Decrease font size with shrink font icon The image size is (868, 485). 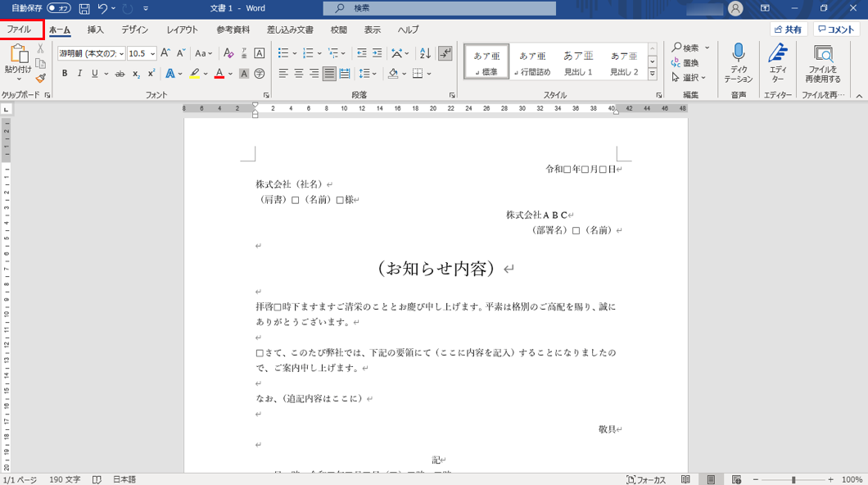[x=180, y=53]
